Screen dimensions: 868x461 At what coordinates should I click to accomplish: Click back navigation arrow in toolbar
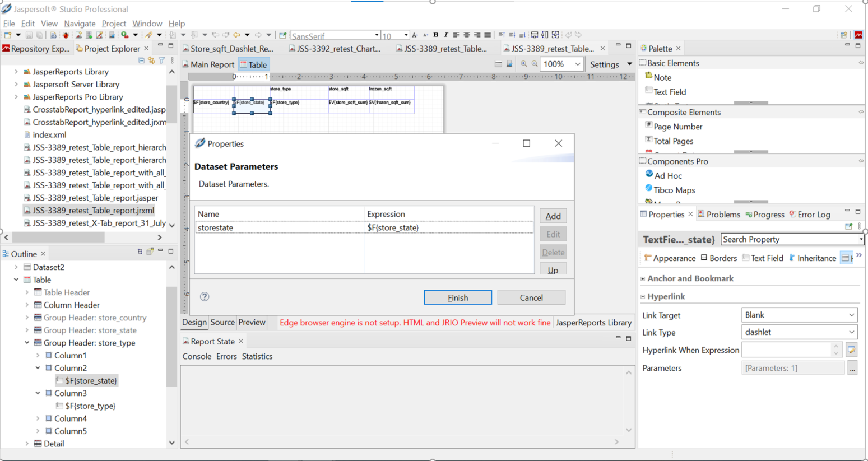point(236,35)
